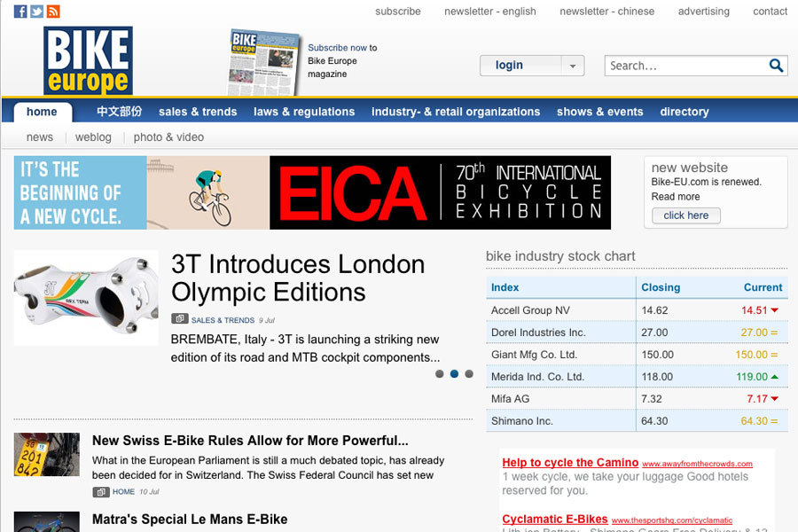Screen dimensions: 798x532
Task: Expand the industry- & retail organizations menu
Action: pos(455,112)
